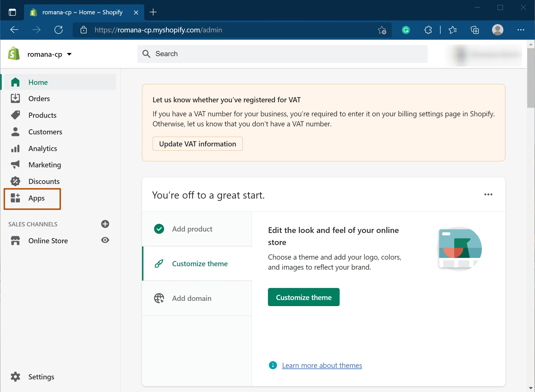Screen dimensions: 535x392
Task: Click the green Customize theme button
Action: (x=304, y=297)
